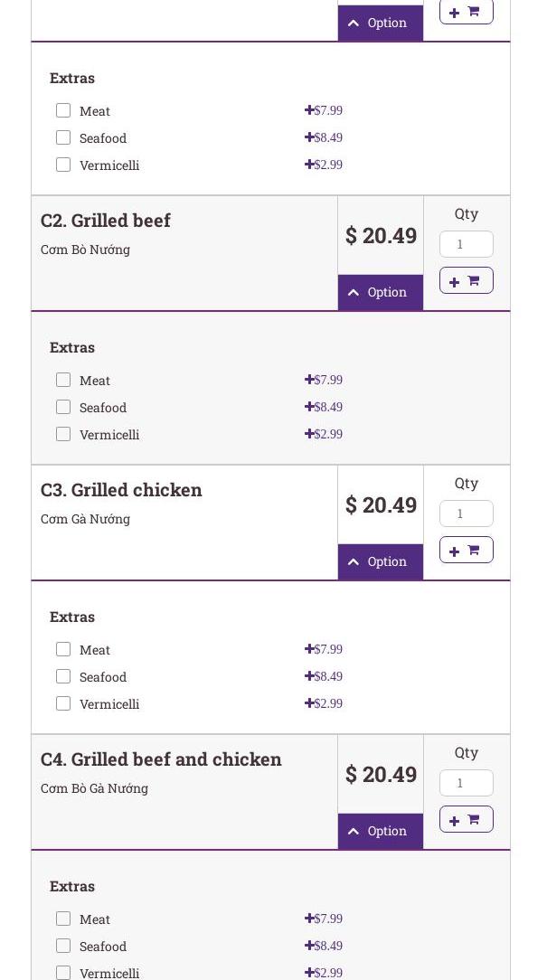
Task: Collapse the topmost Option panel
Action: pyautogui.click(x=380, y=23)
